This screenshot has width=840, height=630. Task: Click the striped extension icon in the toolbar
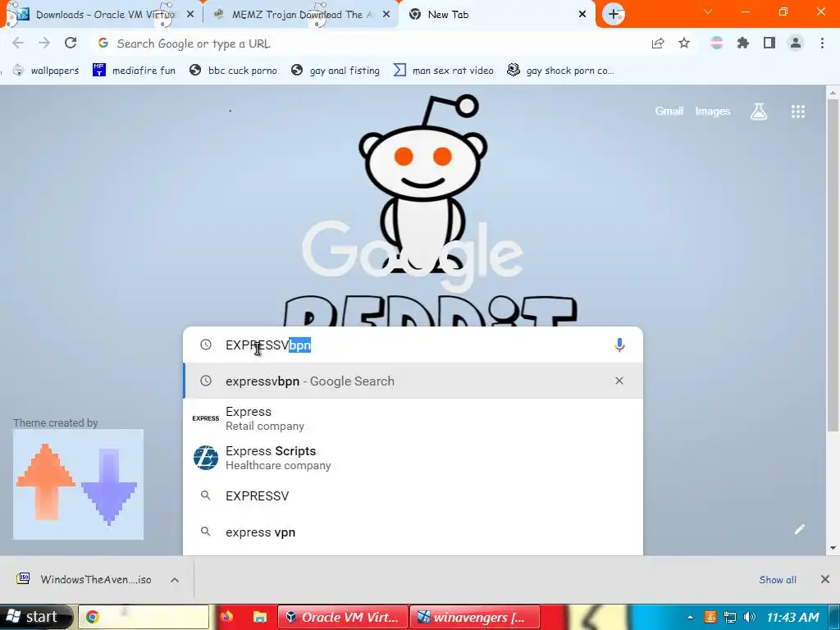716,43
